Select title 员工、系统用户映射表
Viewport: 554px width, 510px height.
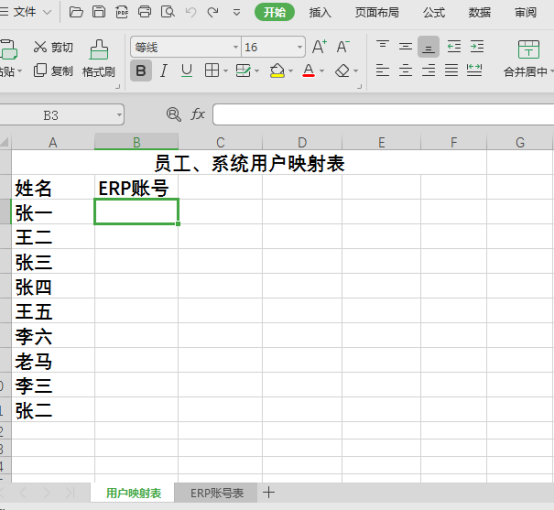click(249, 163)
